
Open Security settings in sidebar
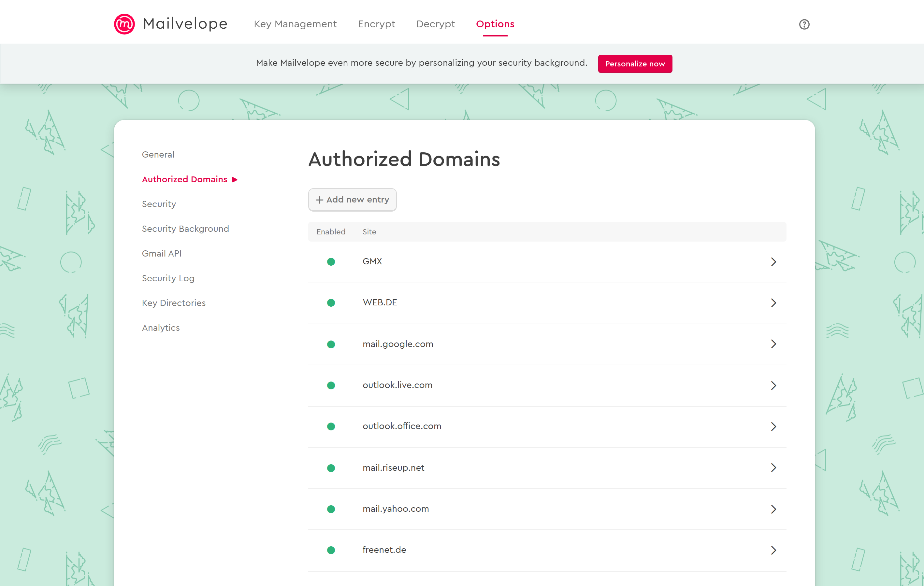[159, 204]
